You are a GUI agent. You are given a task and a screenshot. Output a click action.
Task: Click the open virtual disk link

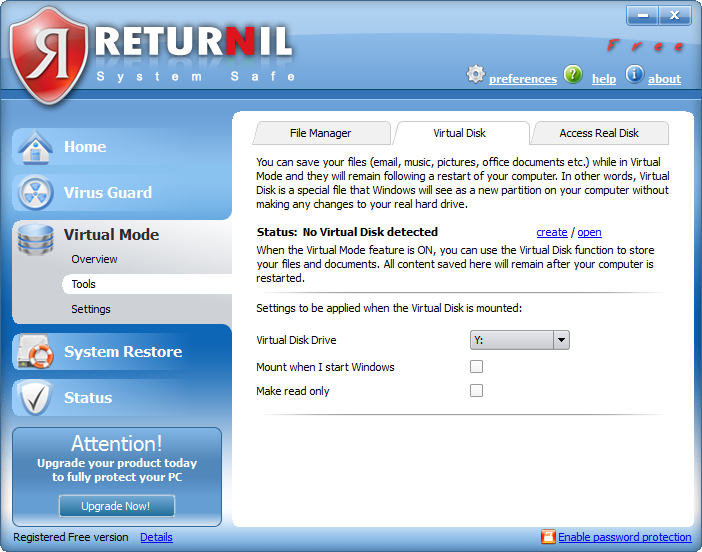tap(589, 232)
